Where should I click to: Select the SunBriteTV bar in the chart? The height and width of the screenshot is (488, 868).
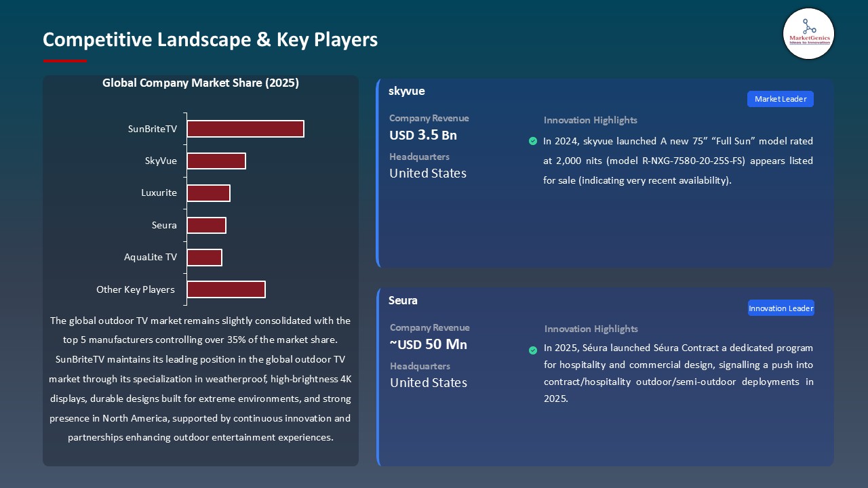[245, 128]
